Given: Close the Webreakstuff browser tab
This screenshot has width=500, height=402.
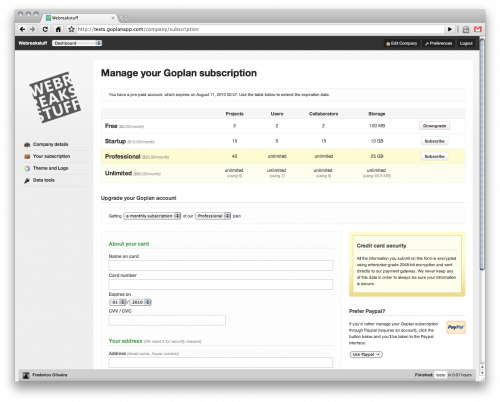Looking at the screenshot, I should pyautogui.click(x=113, y=18).
